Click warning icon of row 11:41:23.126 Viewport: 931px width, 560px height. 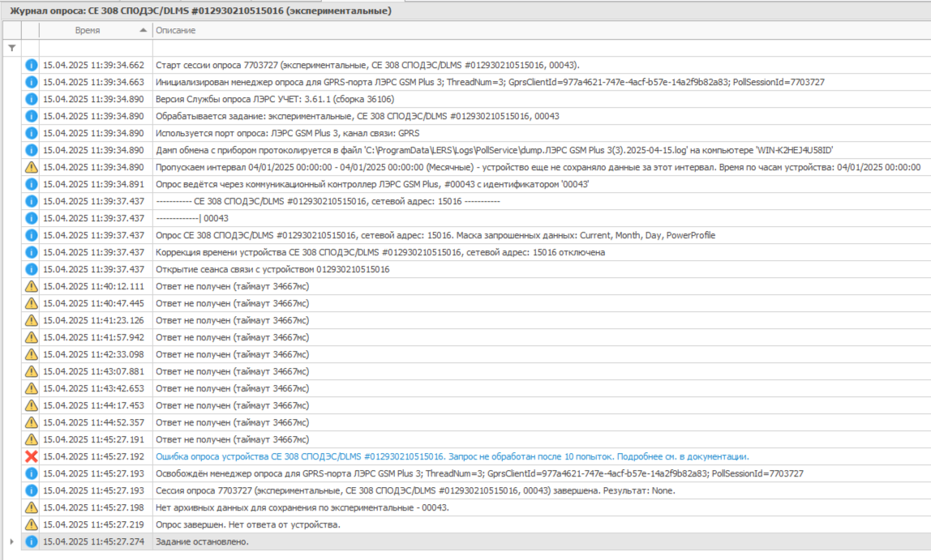tap(31, 321)
